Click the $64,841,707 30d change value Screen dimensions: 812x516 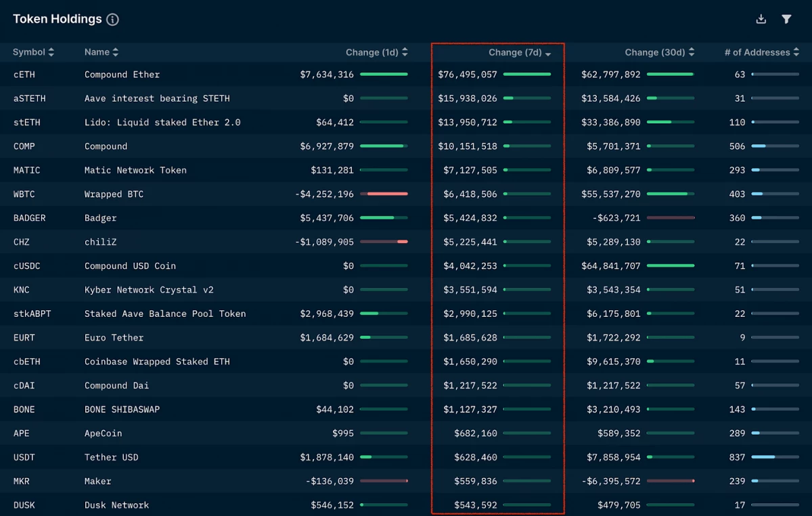point(611,266)
